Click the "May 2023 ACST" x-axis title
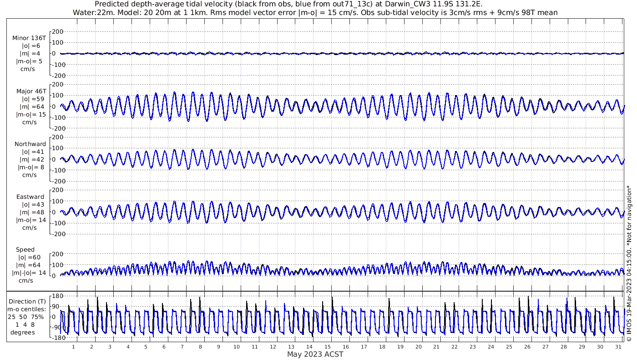The width and height of the screenshot is (637, 364). pyautogui.click(x=315, y=354)
